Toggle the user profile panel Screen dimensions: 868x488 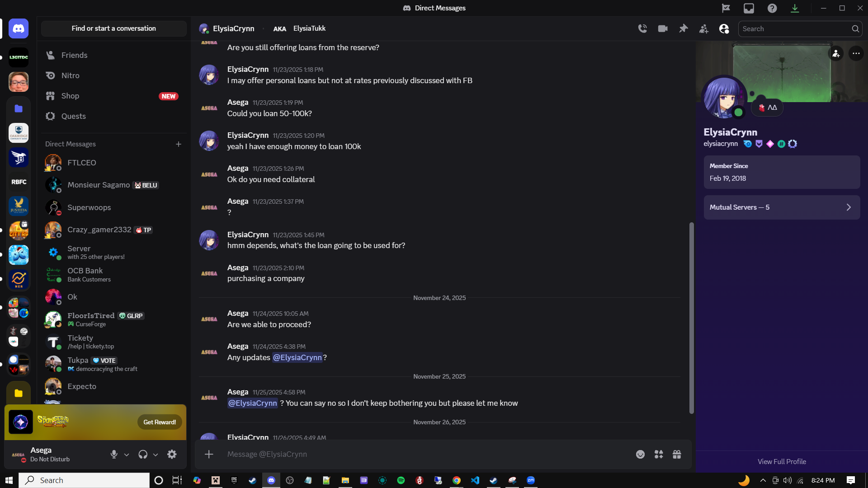coord(724,28)
